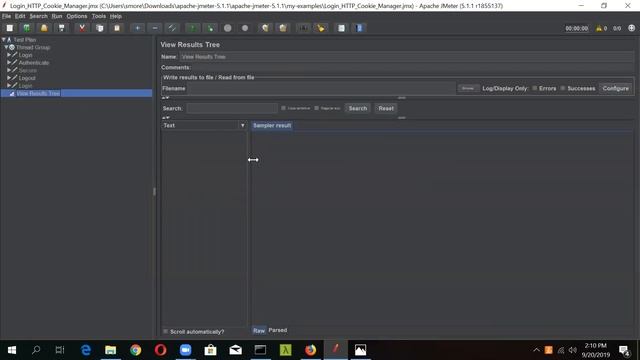Click the Save toolbar icon

point(62,28)
